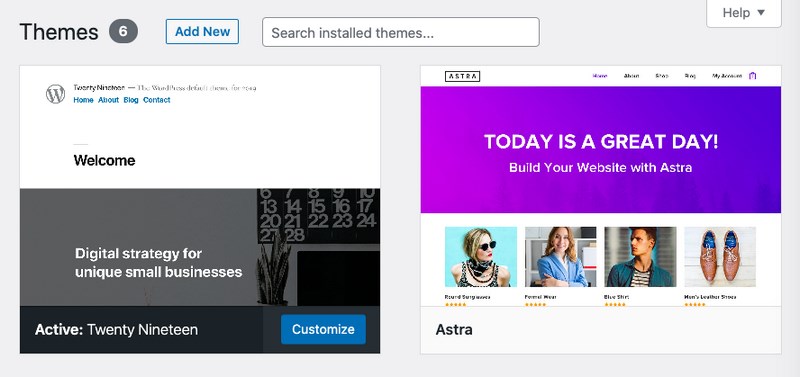Click Build Your Website with Astra text
The width and height of the screenshot is (800, 377).
click(601, 167)
